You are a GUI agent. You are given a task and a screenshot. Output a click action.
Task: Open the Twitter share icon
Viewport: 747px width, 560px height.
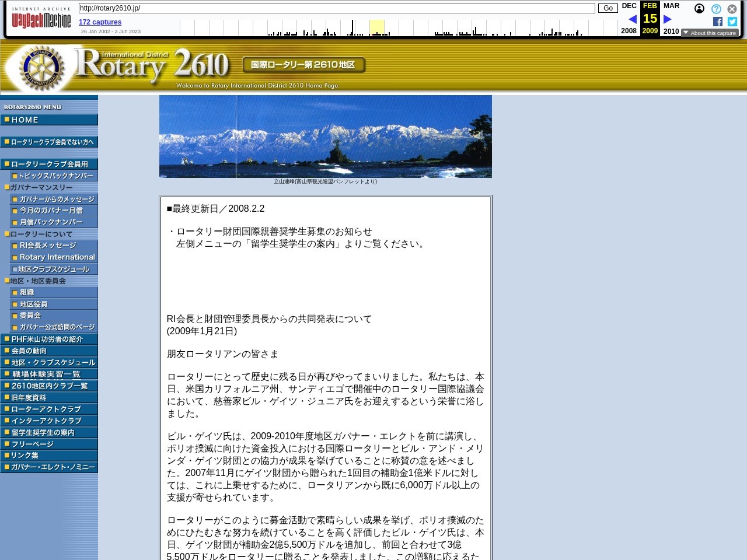tap(732, 22)
